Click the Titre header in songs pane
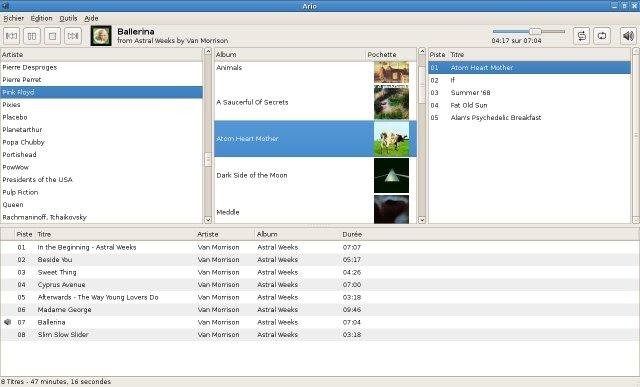Image resolution: width=640 pixels, height=387 pixels. point(539,54)
